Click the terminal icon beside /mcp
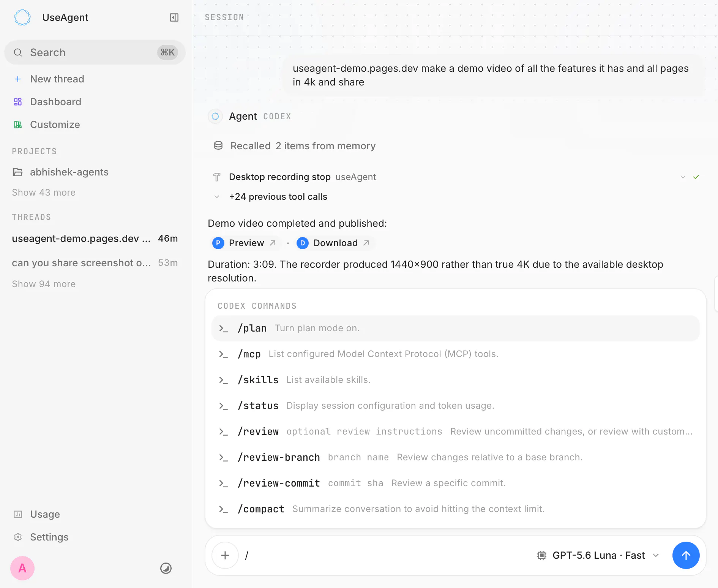718x588 pixels. [223, 354]
